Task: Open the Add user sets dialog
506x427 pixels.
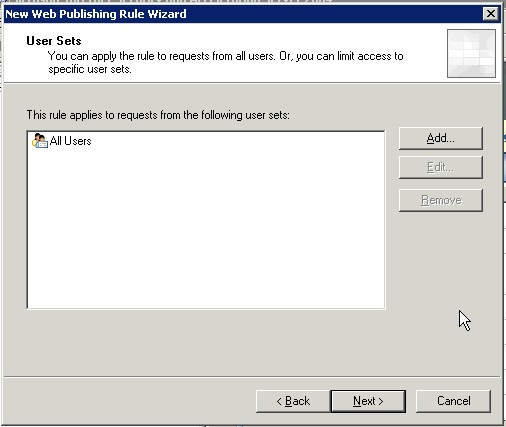Action: (440, 138)
